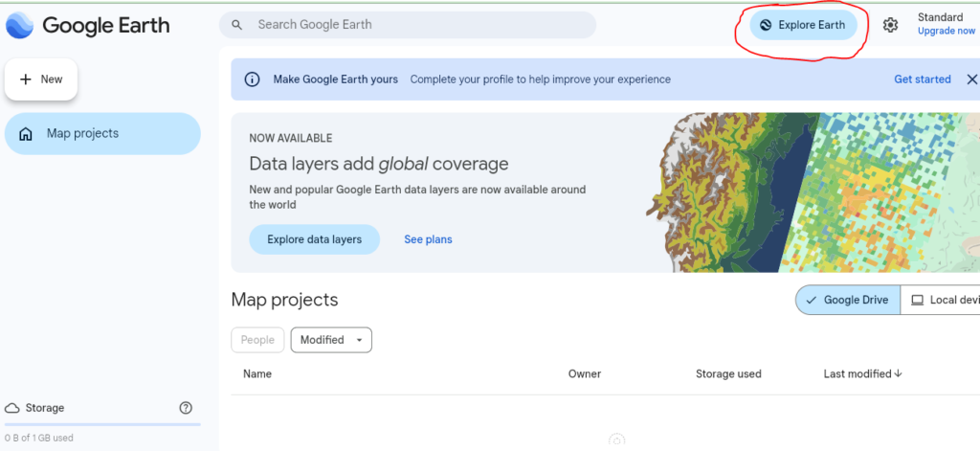Click the Map projects heading
Image resolution: width=980 pixels, height=451 pixels.
coord(284,300)
